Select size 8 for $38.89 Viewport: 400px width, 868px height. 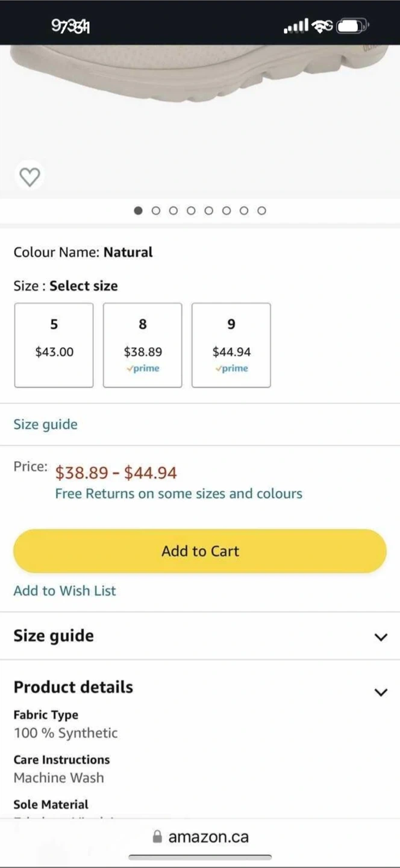click(x=142, y=345)
